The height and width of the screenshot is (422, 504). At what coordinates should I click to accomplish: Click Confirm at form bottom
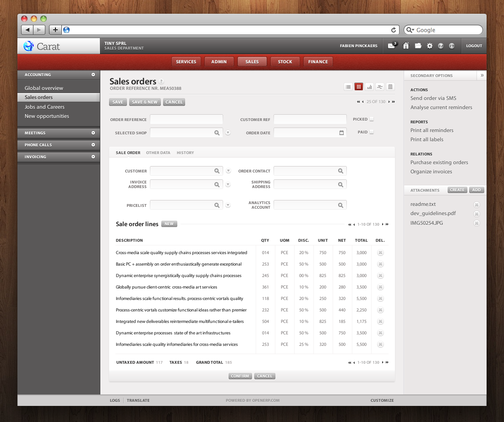coord(240,376)
